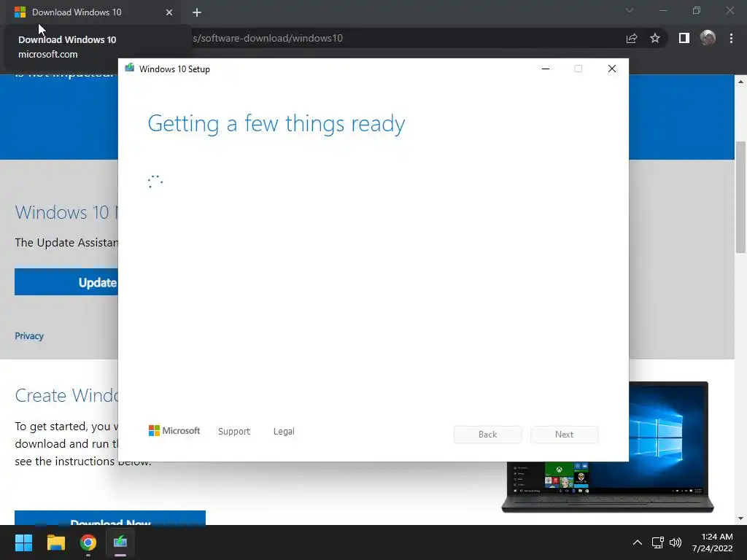Viewport: 747px width, 560px height.
Task: Open Chrome tab search chevron
Action: (x=630, y=10)
